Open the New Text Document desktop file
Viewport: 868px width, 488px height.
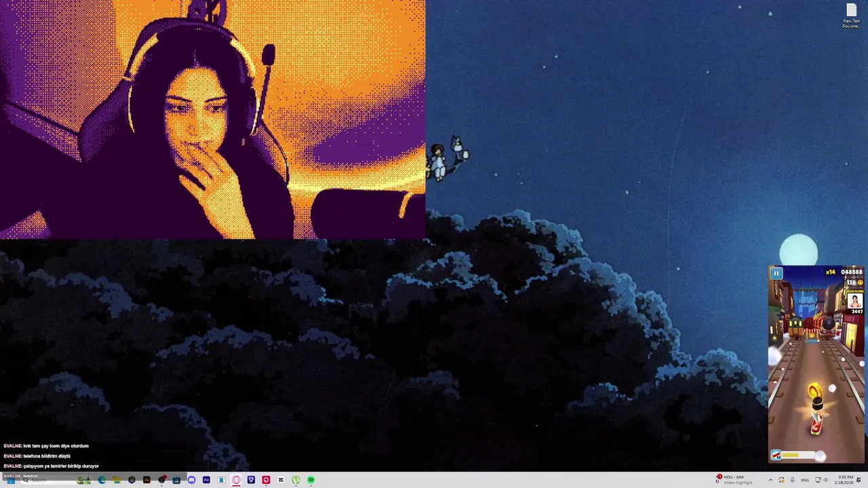pos(851,16)
